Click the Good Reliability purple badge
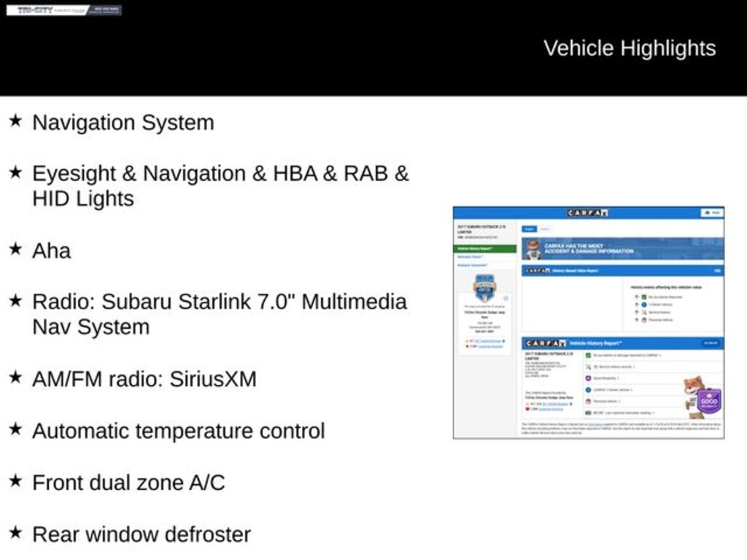Screen dimensions: 747x560 (x=708, y=401)
